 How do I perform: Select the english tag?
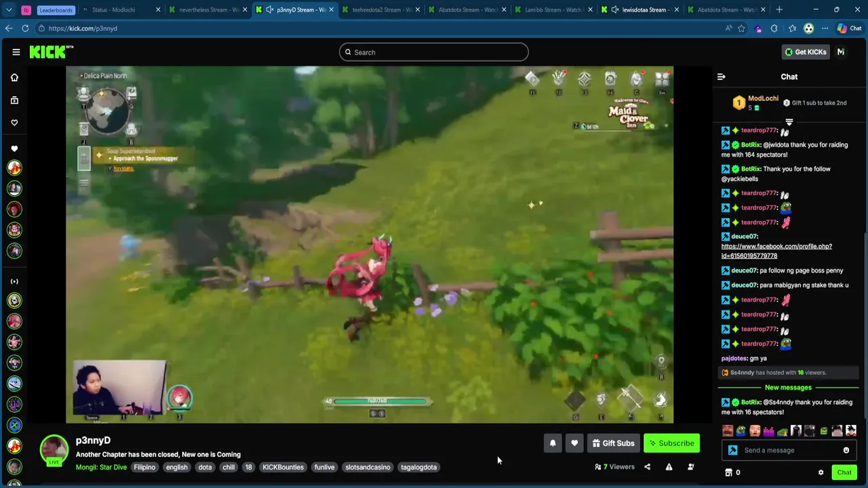click(176, 467)
